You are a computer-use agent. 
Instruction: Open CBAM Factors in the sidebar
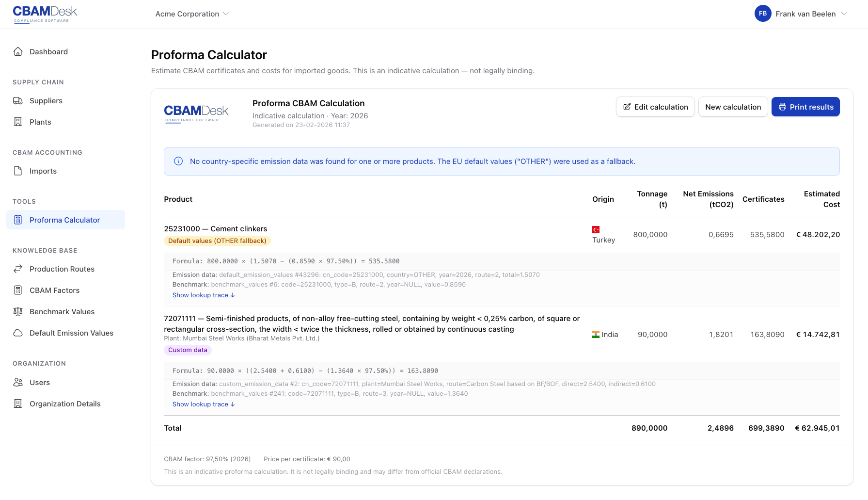click(54, 290)
